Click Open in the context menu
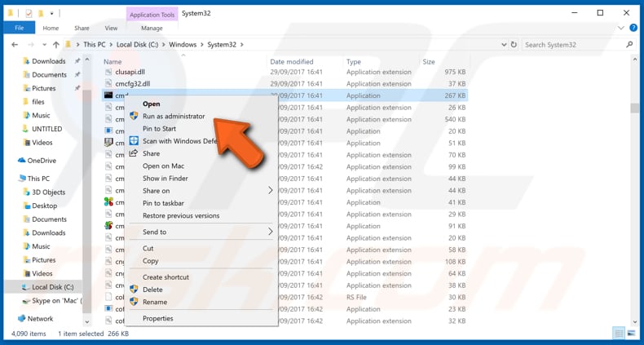Screen dimensions: 644x345 [x=151, y=104]
